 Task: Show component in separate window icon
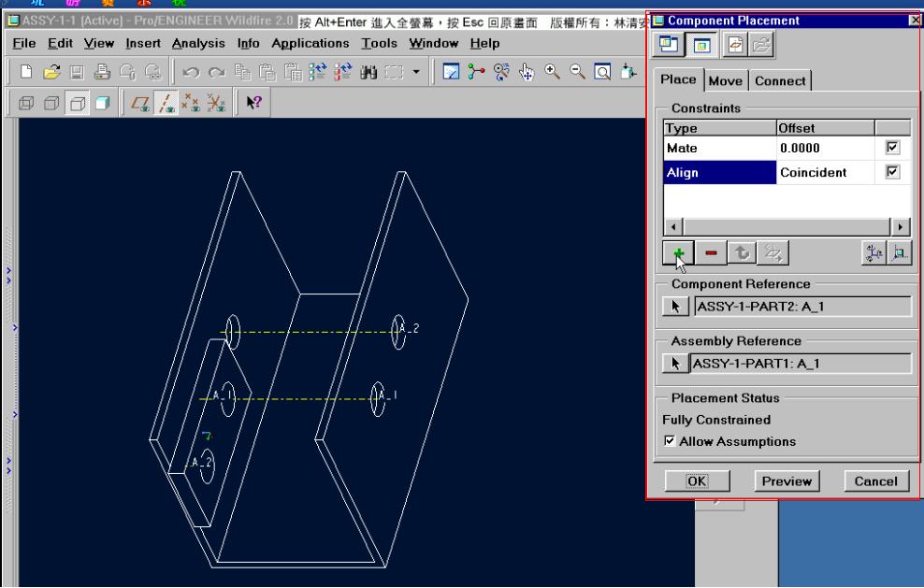(x=669, y=44)
